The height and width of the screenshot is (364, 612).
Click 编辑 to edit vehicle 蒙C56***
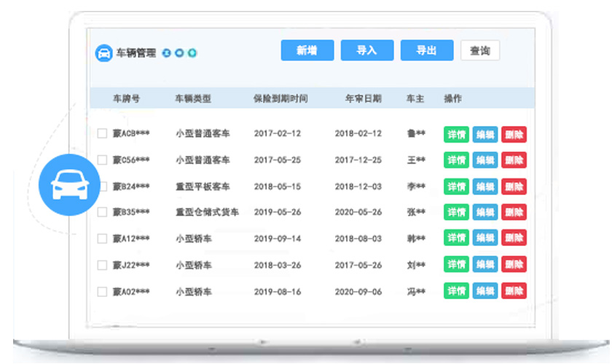coord(485,160)
